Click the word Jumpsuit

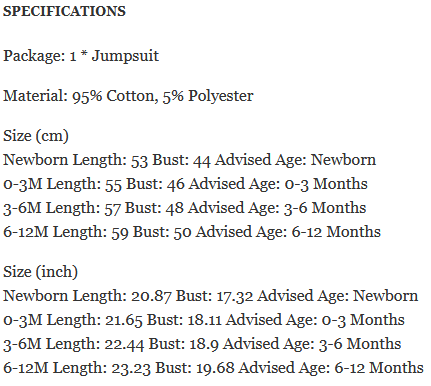coord(125,56)
